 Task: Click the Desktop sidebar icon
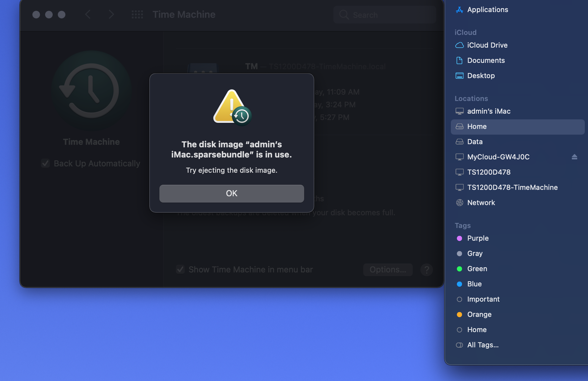point(459,76)
